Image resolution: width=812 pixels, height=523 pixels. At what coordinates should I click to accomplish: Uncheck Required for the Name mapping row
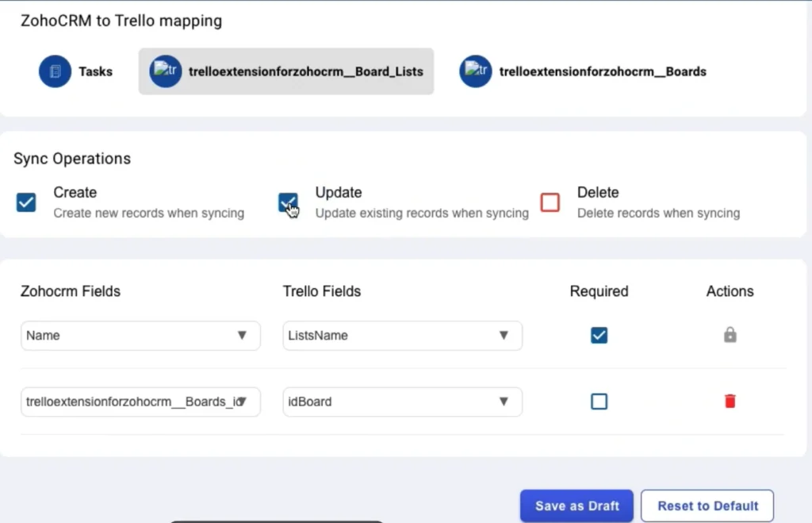(599, 335)
